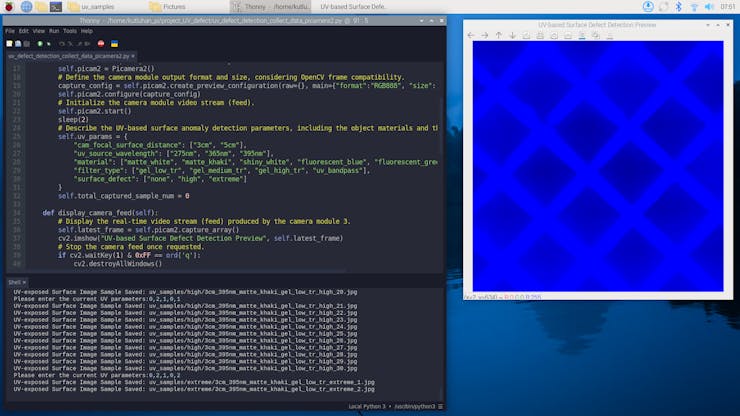The height and width of the screenshot is (416, 740).
Task: Click the 07:51 clock in taskbar
Action: (727, 7)
